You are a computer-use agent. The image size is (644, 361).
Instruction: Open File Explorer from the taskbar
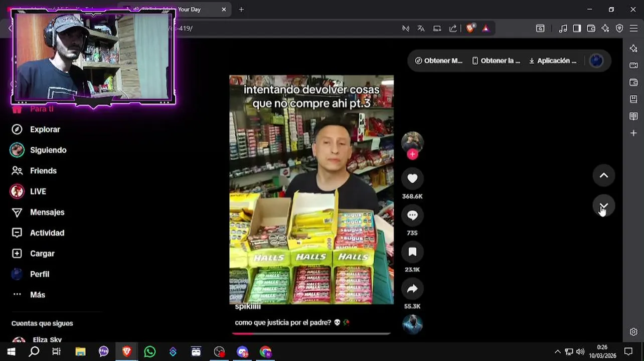(80, 352)
